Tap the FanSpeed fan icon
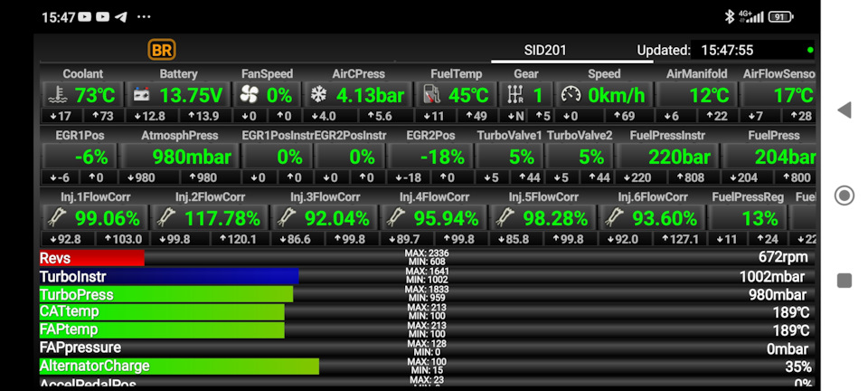868x391 pixels. (249, 95)
